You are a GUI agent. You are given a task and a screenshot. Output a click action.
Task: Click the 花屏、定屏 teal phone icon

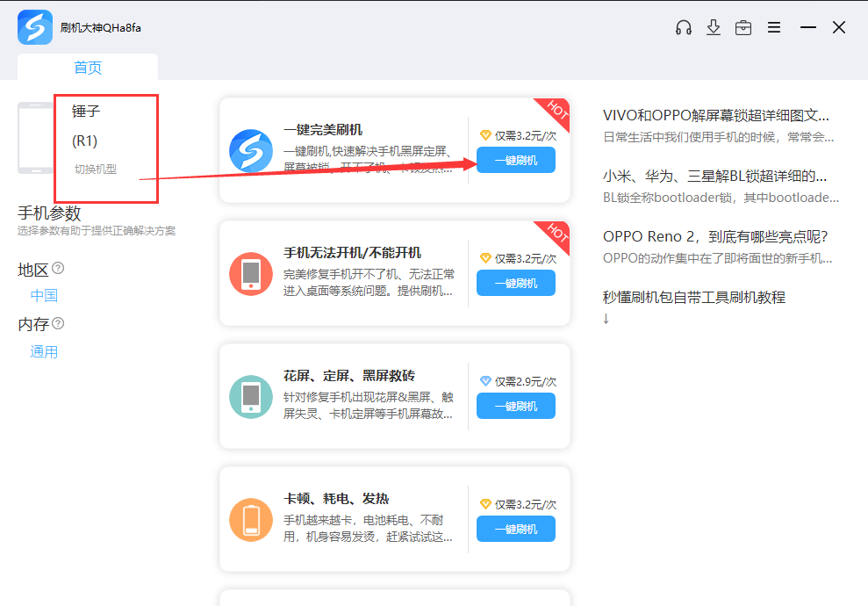click(251, 397)
